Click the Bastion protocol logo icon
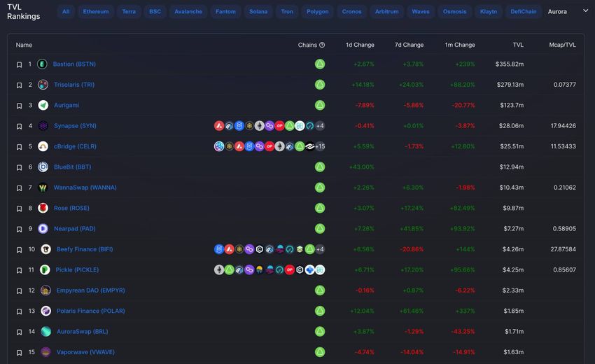The width and height of the screenshot is (595, 364). point(42,64)
